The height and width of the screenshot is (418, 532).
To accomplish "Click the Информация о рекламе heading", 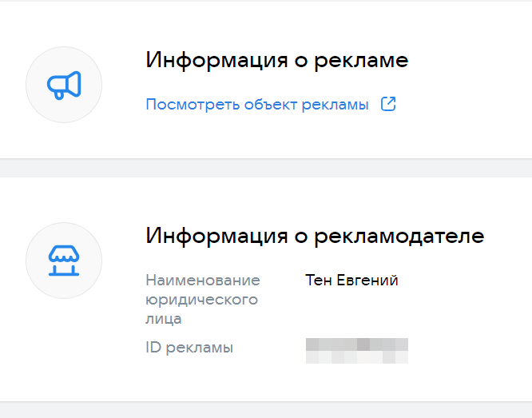I will click(276, 61).
